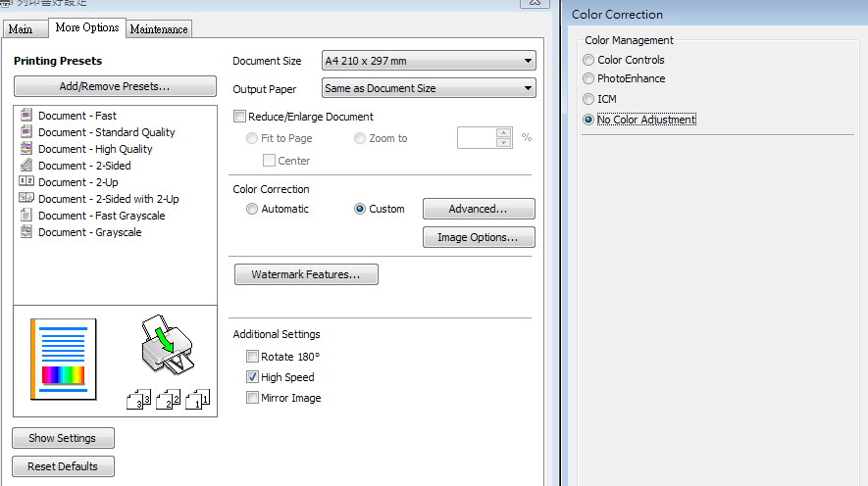Click the Advanced... button
This screenshot has width=868, height=486.
point(478,209)
